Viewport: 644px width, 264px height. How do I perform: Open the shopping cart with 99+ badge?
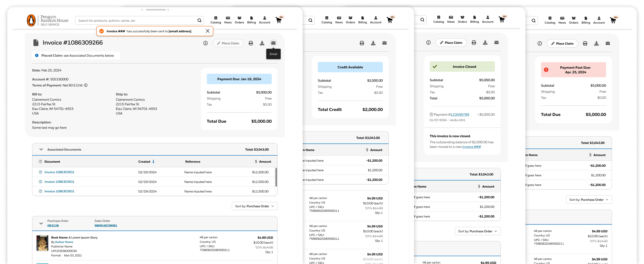[279, 20]
